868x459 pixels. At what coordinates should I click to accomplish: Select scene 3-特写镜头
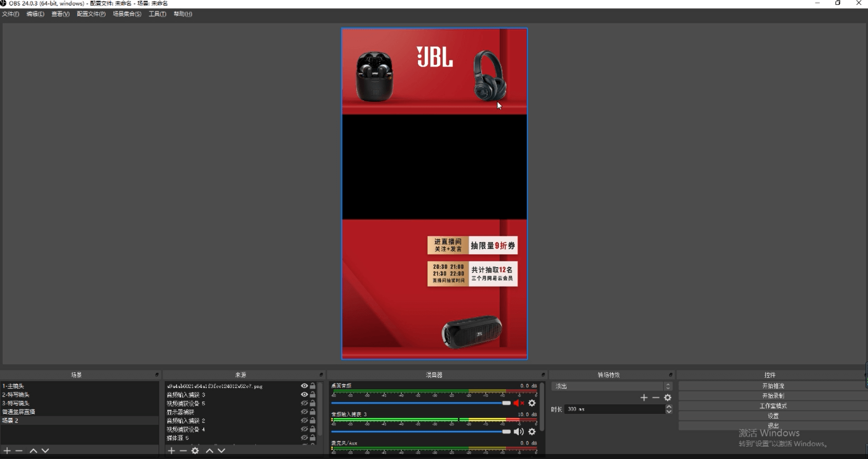(x=79, y=403)
